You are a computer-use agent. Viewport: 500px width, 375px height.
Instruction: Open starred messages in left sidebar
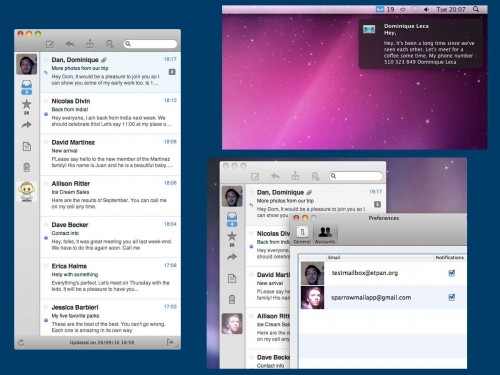[x=27, y=104]
